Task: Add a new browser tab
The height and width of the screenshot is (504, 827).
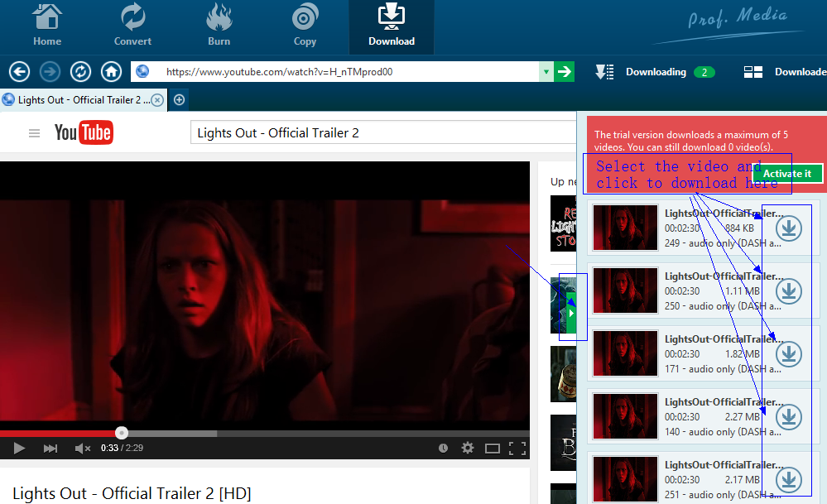Action: pyautogui.click(x=180, y=99)
